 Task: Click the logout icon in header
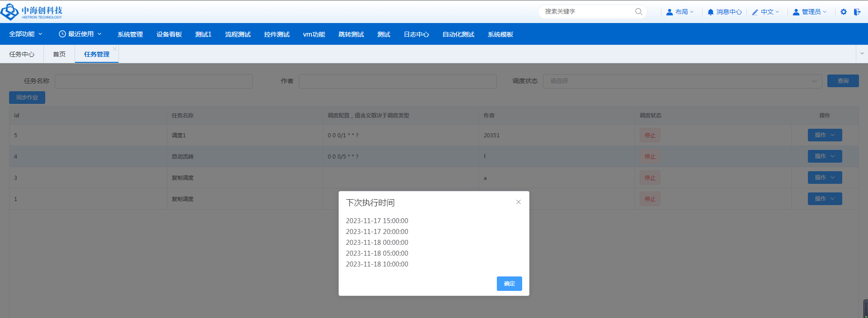(x=857, y=12)
